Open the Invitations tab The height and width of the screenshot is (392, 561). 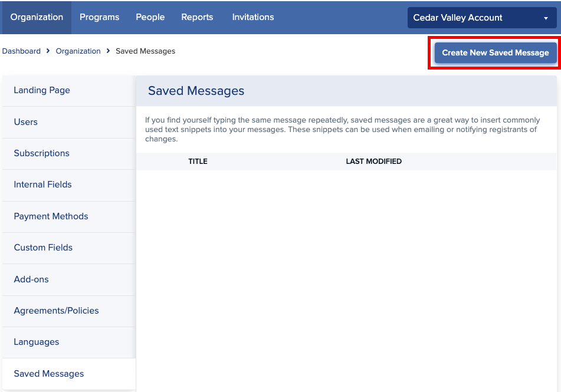tap(253, 17)
